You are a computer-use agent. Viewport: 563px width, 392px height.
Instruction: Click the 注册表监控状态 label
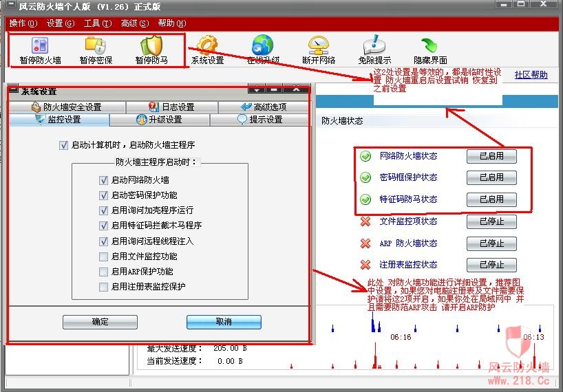pyautogui.click(x=408, y=265)
